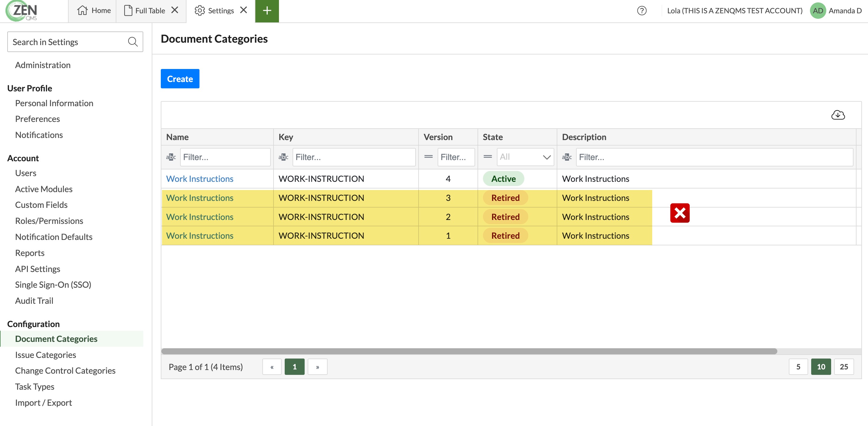Viewport: 868px width, 426px height.
Task: Go to Preferences
Action: pos(37,119)
